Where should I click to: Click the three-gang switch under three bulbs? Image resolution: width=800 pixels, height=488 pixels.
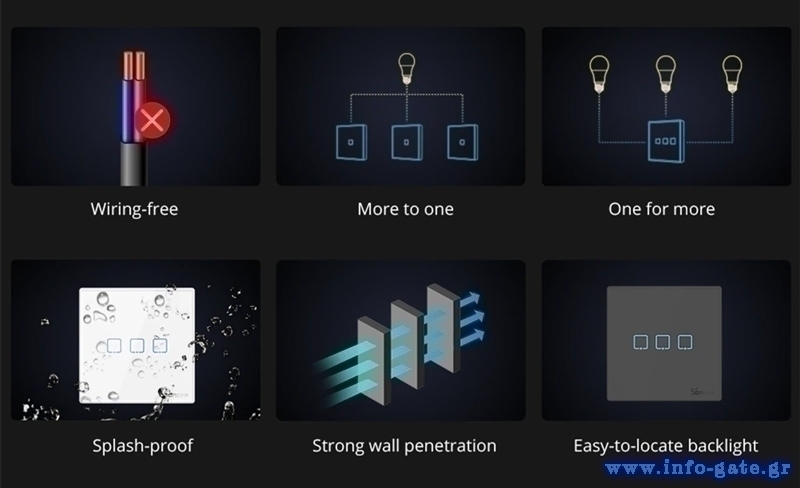[x=666, y=141]
